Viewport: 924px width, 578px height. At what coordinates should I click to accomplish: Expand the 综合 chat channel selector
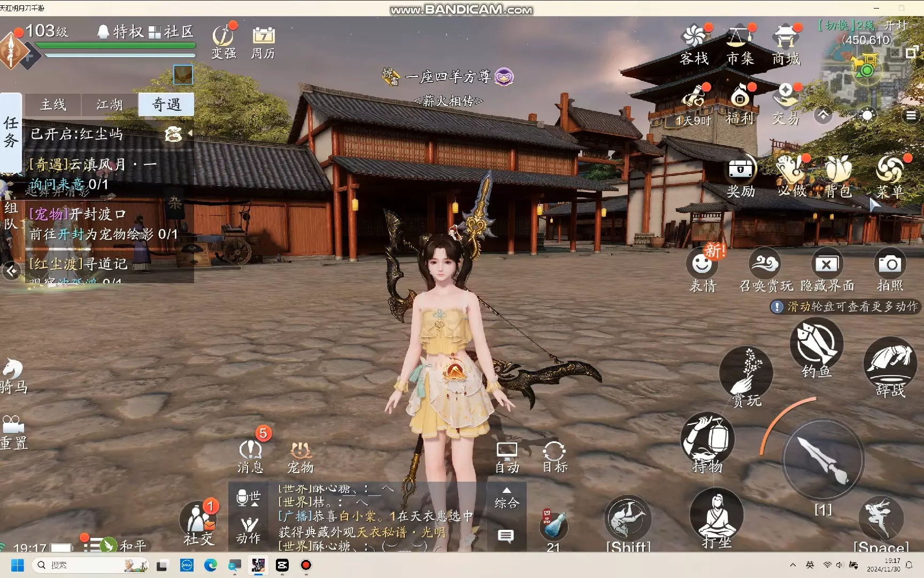pyautogui.click(x=506, y=498)
